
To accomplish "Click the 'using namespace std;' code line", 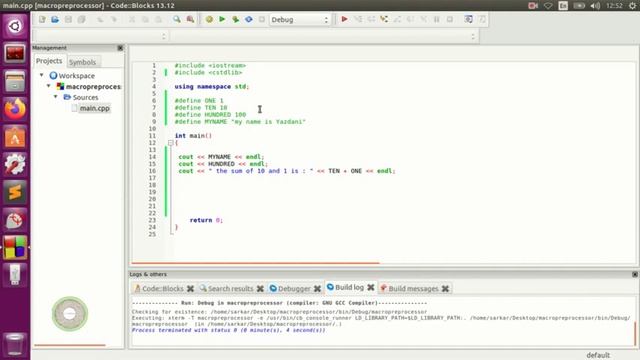I will click(211, 87).
